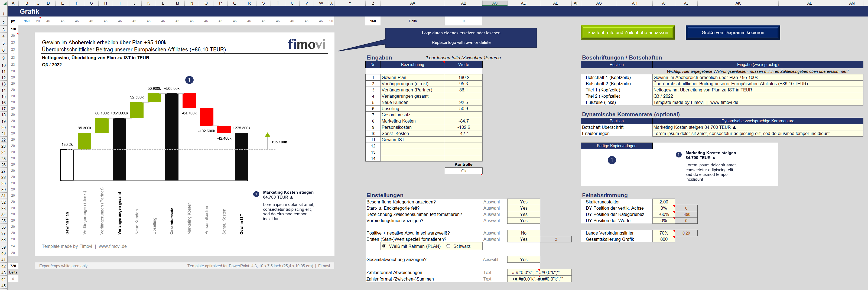
Task: Click 'Marketing Kosten' value -84.7
Action: (x=464, y=121)
